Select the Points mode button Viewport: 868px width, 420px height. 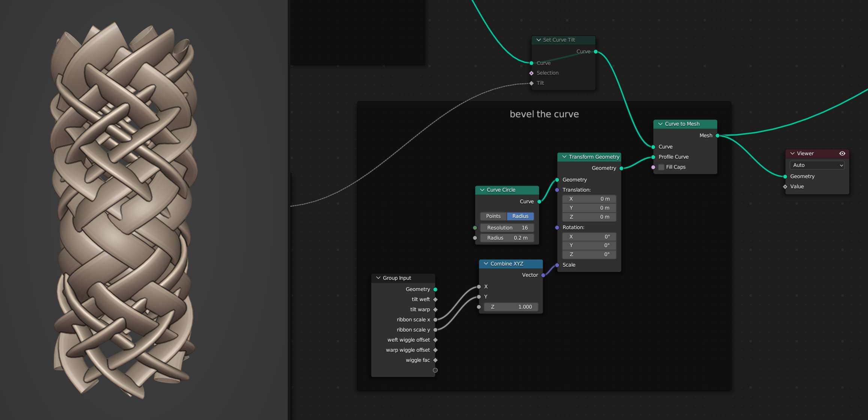click(x=493, y=216)
